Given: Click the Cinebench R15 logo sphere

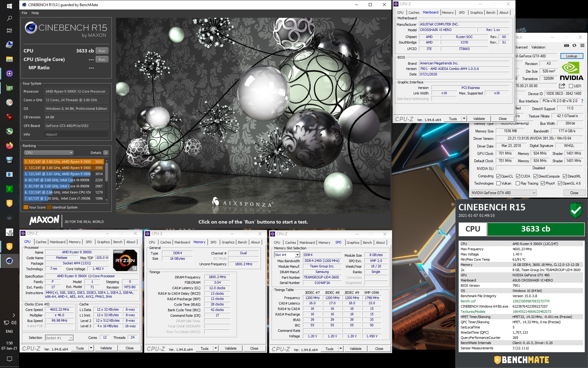Looking at the screenshot, I should (x=31, y=28).
